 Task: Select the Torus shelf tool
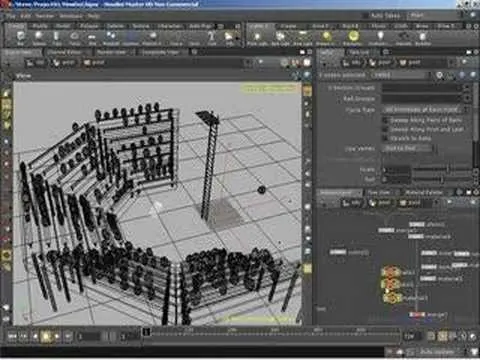[75, 38]
